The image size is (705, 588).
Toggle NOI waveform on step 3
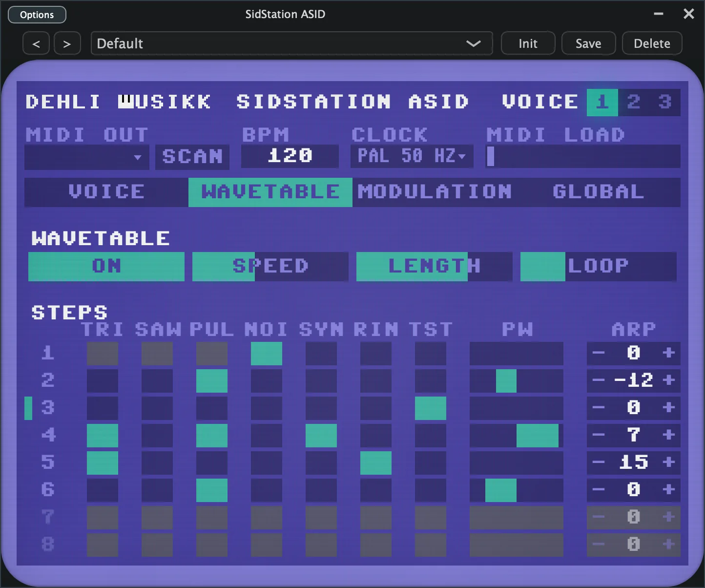pyautogui.click(x=267, y=408)
